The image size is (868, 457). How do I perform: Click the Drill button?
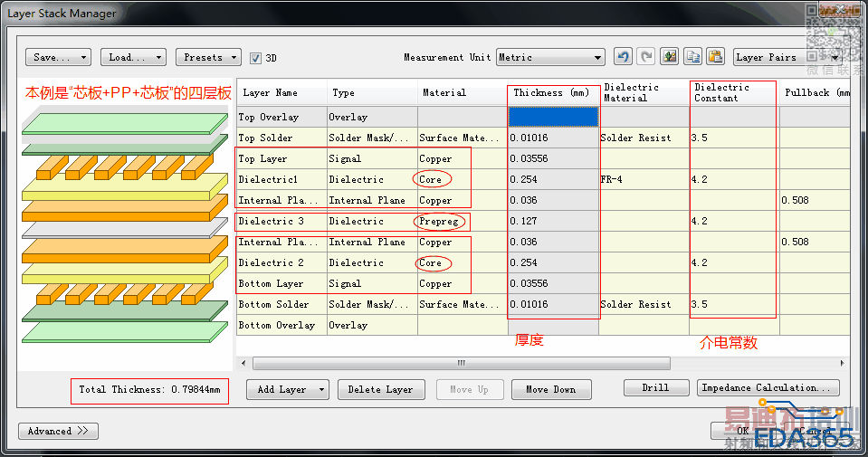click(656, 388)
